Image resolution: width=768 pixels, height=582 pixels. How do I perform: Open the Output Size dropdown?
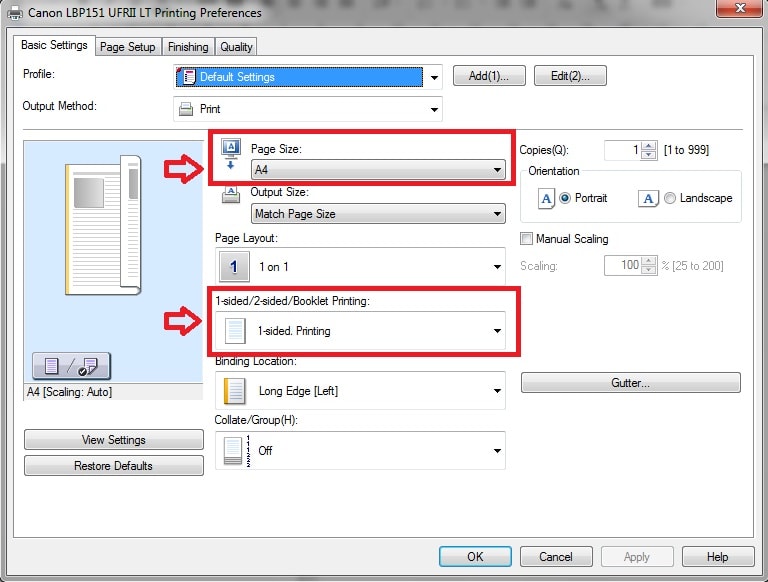[378, 214]
